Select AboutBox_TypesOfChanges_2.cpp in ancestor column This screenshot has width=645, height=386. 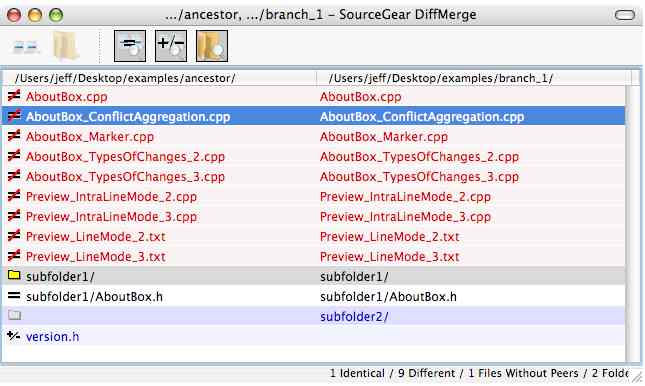pyautogui.click(x=125, y=157)
